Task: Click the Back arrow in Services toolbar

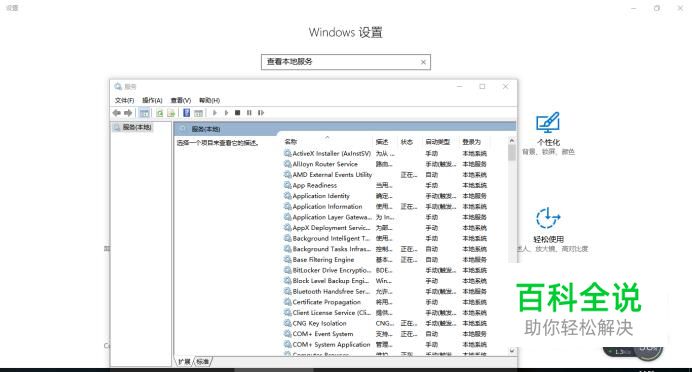Action: pyautogui.click(x=117, y=113)
